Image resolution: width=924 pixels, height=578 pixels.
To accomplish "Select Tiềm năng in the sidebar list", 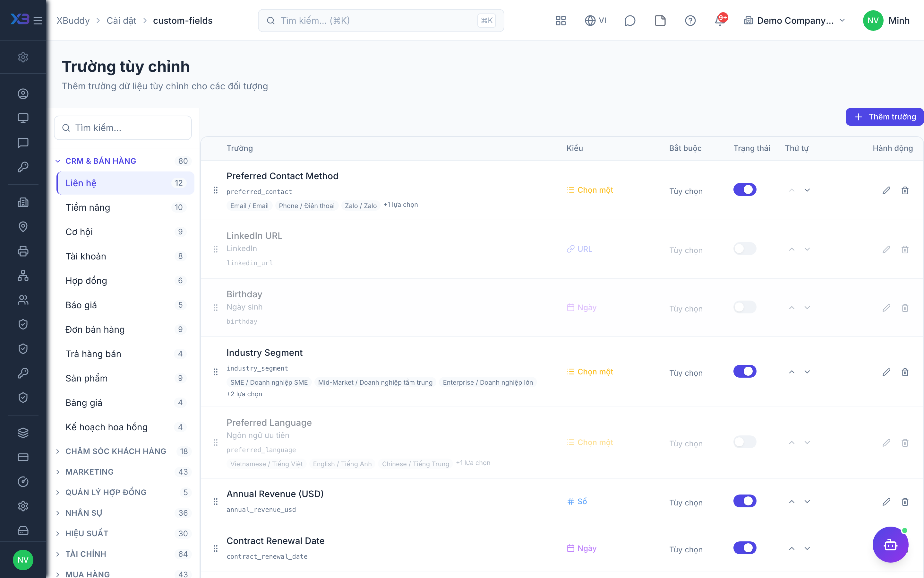I will point(125,207).
